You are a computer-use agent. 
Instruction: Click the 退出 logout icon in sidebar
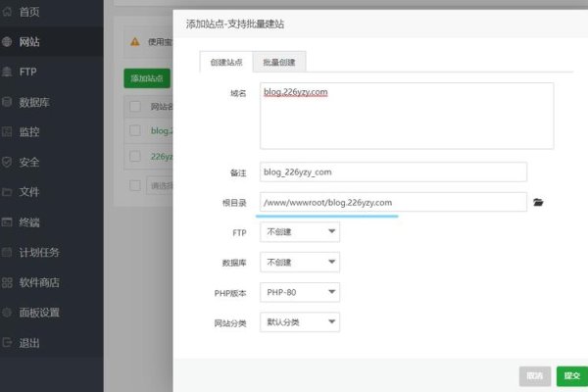pos(7,342)
